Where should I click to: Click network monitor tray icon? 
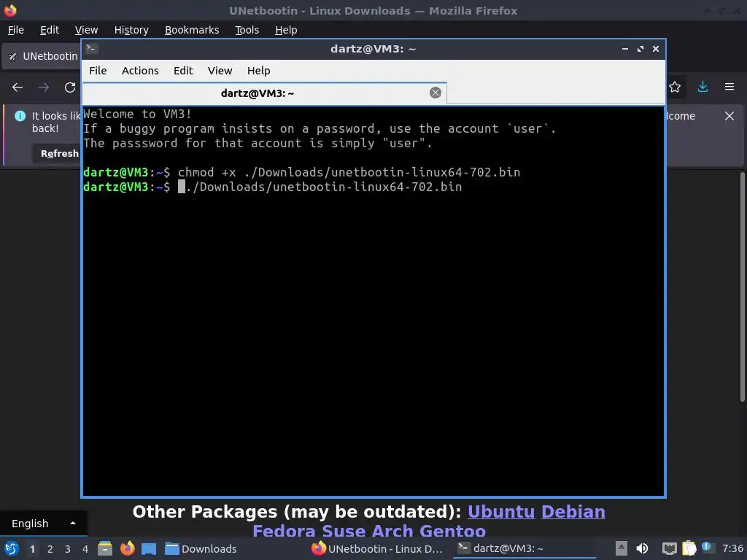point(670,548)
